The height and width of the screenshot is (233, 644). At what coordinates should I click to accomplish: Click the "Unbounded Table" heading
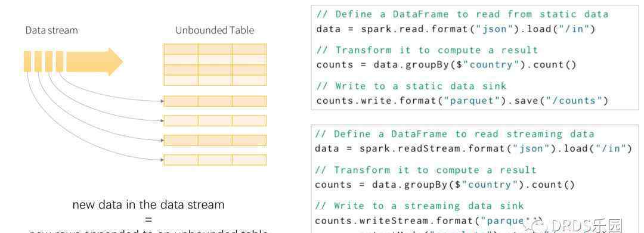(215, 30)
